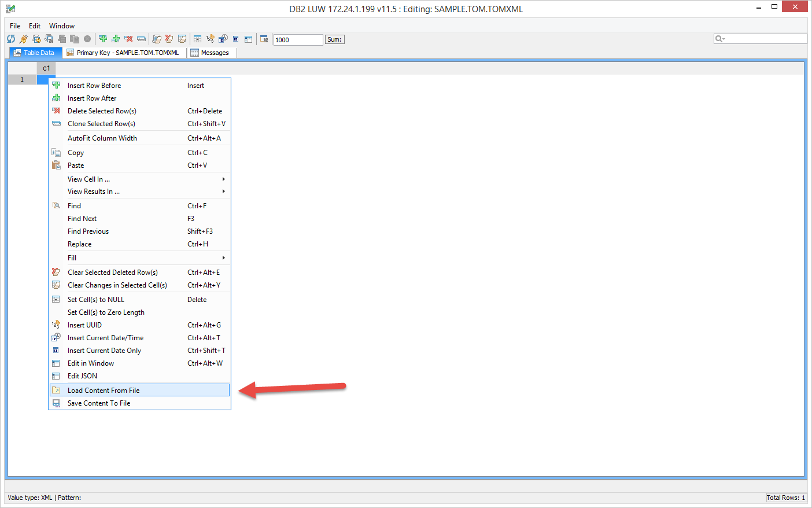The width and height of the screenshot is (812, 508).
Task: Click the Sum: button
Action: [334, 39]
